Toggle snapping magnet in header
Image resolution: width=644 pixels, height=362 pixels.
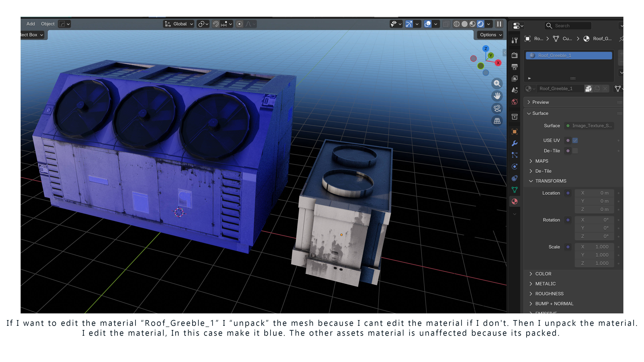pos(216,24)
